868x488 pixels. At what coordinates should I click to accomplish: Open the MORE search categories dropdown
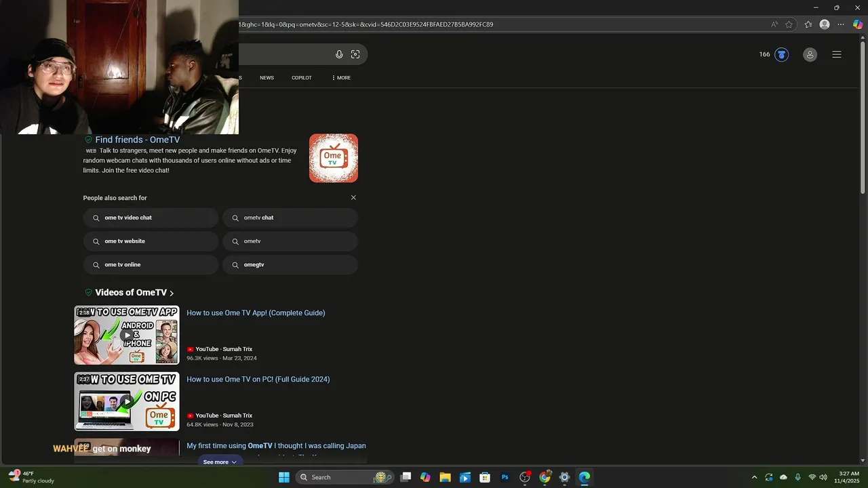pyautogui.click(x=341, y=78)
